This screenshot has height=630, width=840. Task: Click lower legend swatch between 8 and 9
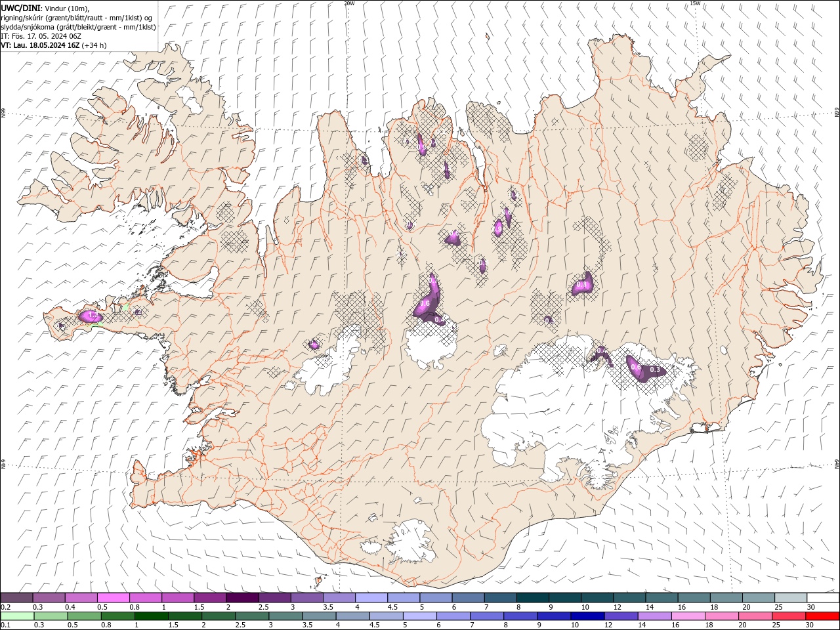point(520,616)
